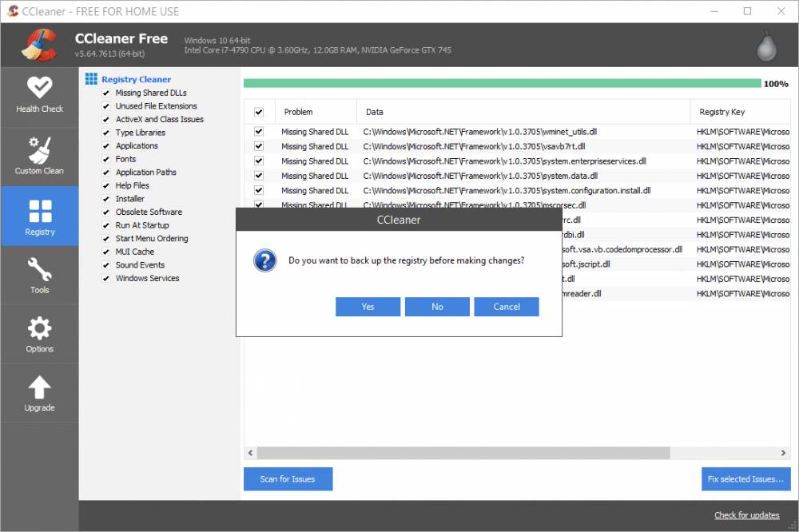Uncheck the Applications option
799x532 pixels.
pos(106,145)
